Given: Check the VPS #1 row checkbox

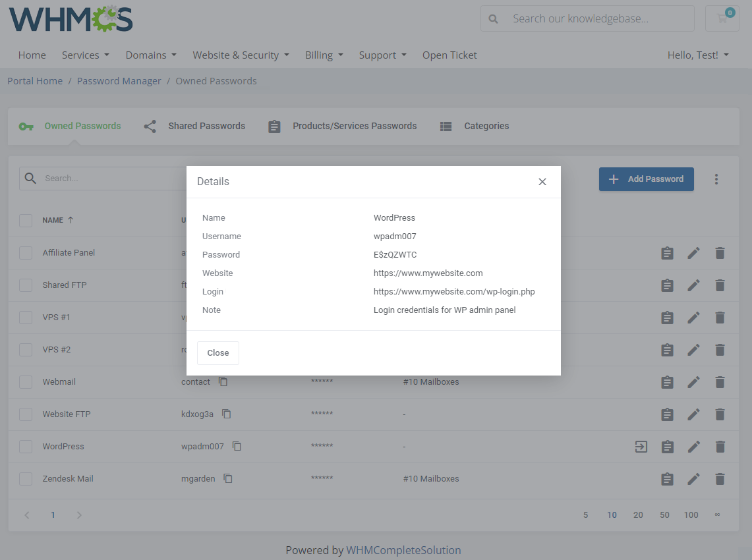Looking at the screenshot, I should pos(26,318).
